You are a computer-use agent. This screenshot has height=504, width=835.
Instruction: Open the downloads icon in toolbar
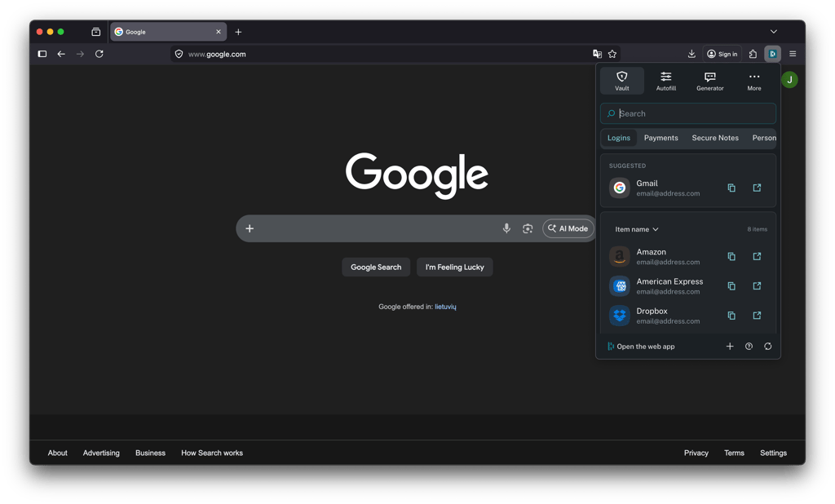click(691, 54)
